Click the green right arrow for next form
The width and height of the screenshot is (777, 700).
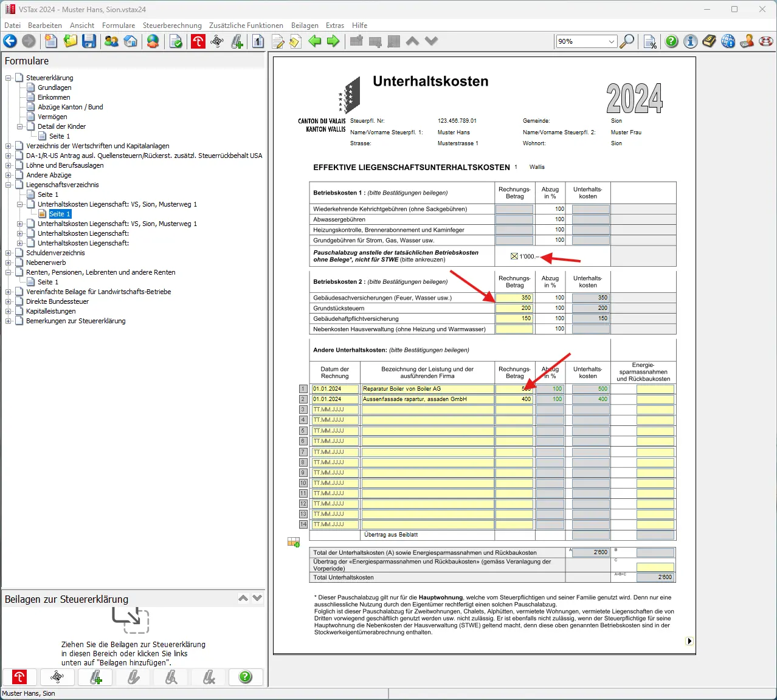(333, 41)
